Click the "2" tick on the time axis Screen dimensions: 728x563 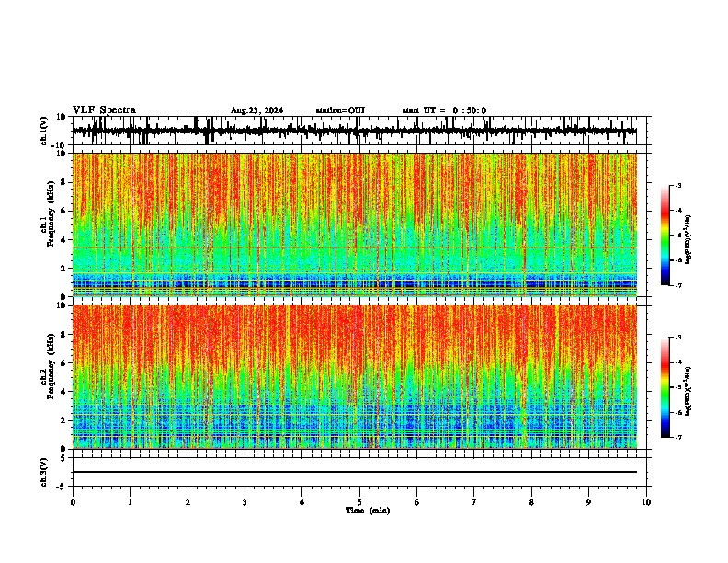click(188, 502)
